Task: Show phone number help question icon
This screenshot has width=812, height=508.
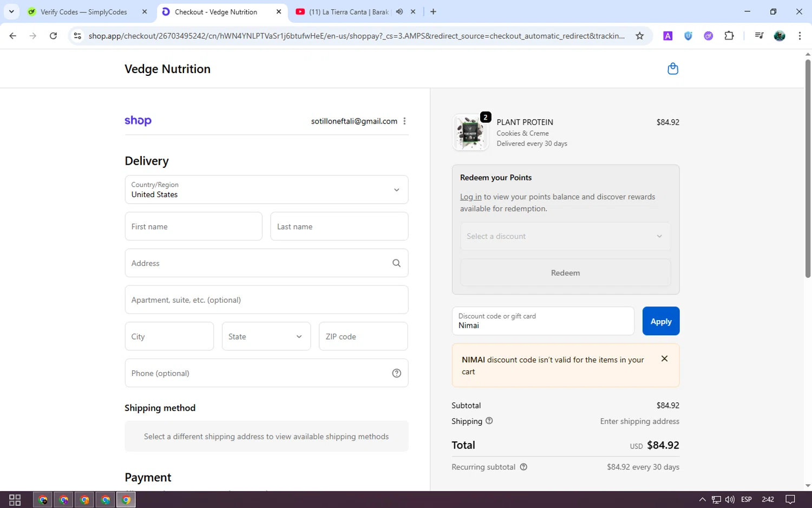Action: (396, 373)
